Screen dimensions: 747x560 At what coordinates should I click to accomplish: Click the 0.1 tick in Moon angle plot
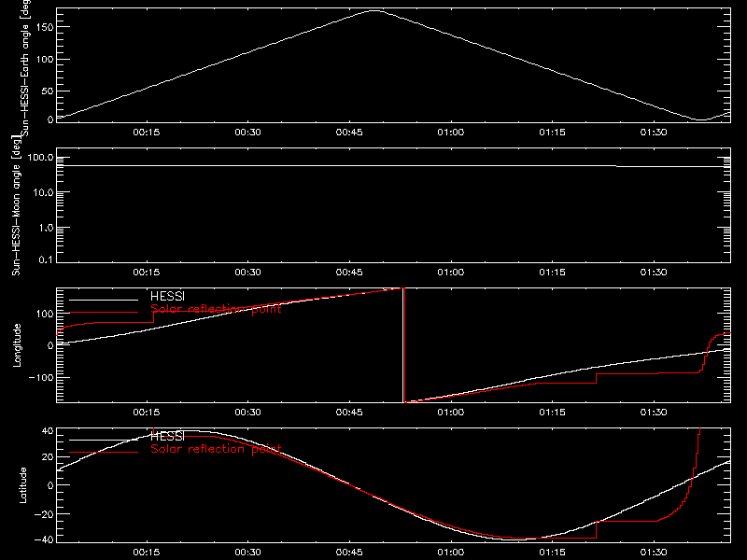(x=46, y=260)
